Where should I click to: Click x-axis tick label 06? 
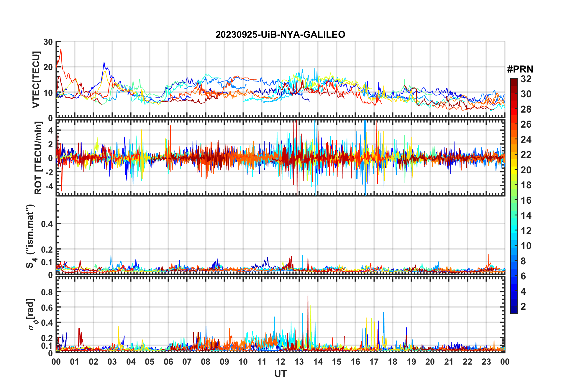[168, 362]
